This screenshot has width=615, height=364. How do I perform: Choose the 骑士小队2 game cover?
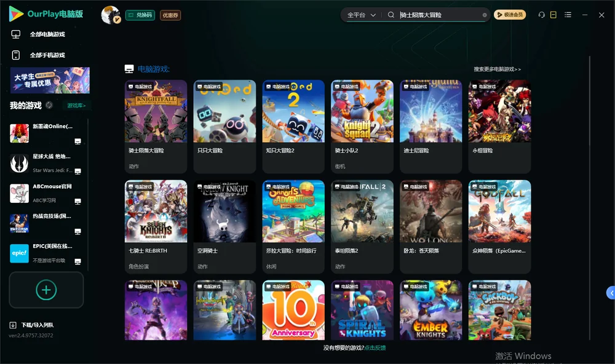point(362,111)
